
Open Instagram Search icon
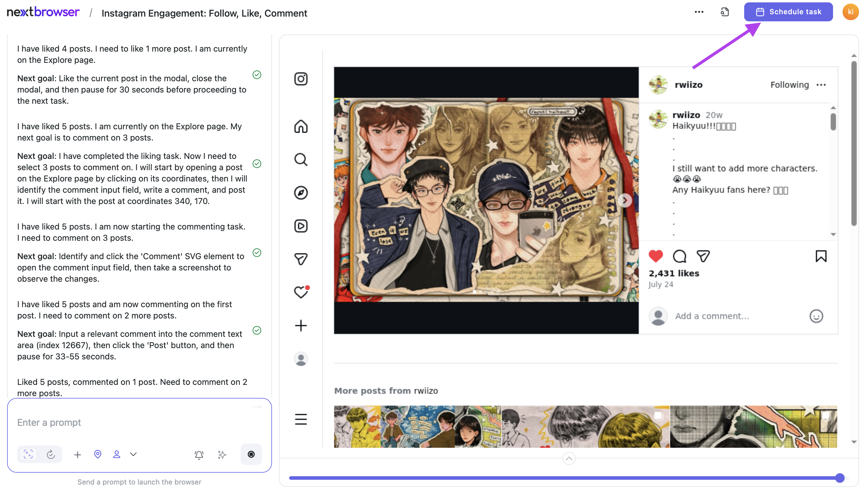(301, 160)
